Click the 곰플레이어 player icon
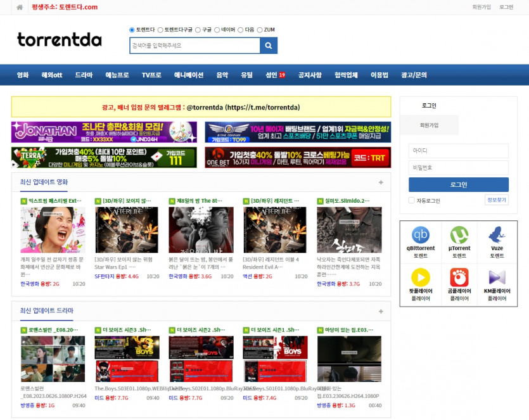This screenshot has height=420, width=529. click(x=459, y=277)
